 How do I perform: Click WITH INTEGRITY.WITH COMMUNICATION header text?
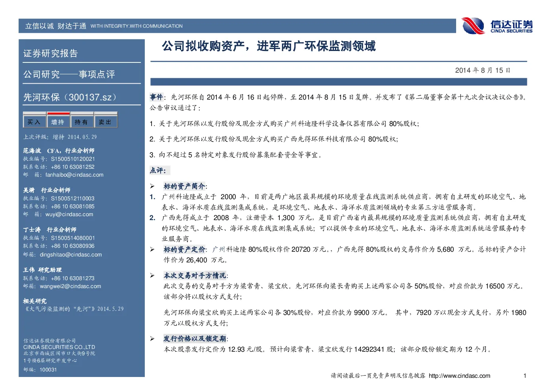pyautogui.click(x=136, y=26)
